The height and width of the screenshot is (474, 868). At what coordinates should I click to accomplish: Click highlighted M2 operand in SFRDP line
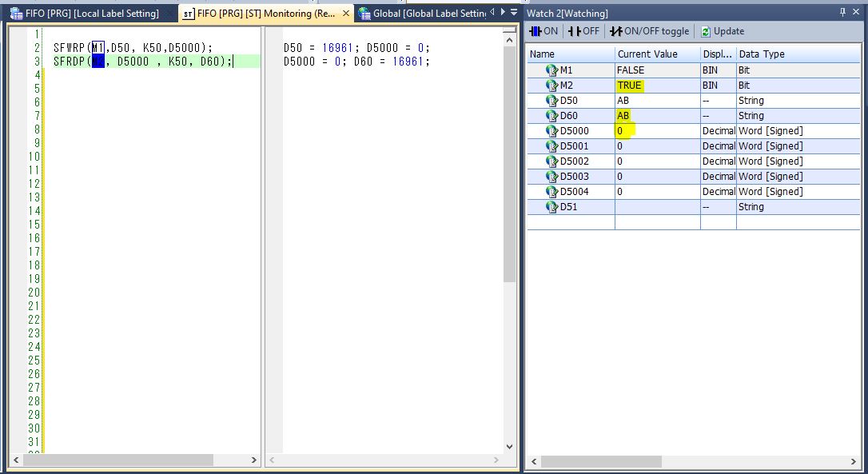point(98,62)
